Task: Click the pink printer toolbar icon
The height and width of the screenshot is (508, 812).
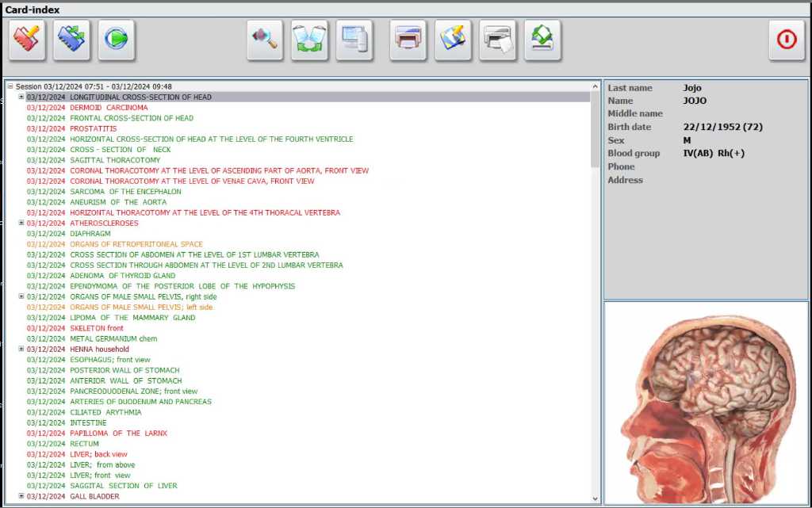Action: click(x=408, y=40)
